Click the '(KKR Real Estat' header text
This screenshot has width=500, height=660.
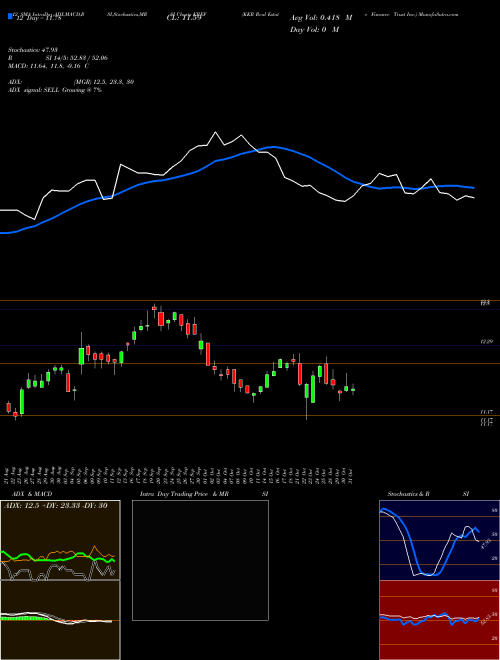tap(261, 14)
